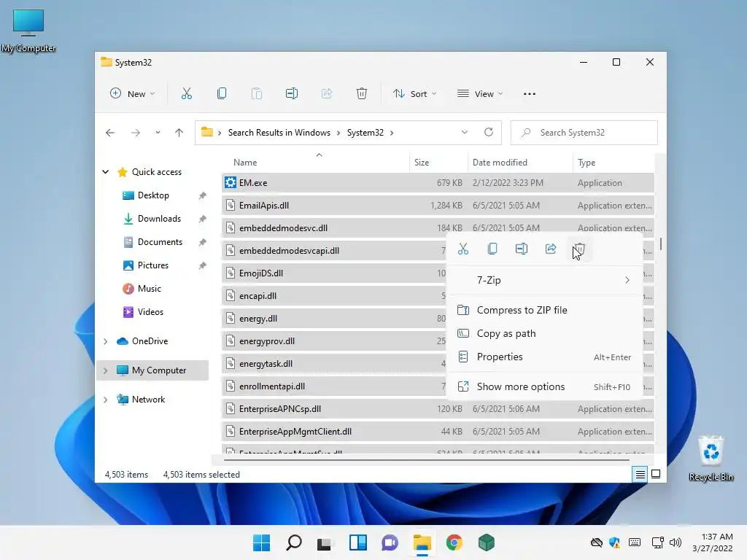This screenshot has width=747, height=560.
Task: Refresh the System32 folder view
Action: [x=489, y=133]
